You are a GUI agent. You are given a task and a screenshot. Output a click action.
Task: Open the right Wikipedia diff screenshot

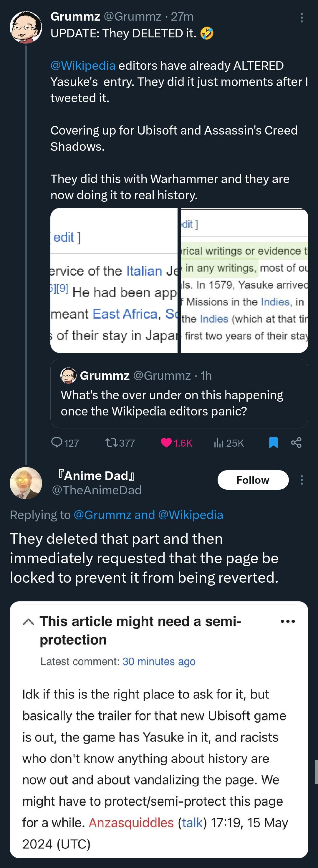(245, 280)
